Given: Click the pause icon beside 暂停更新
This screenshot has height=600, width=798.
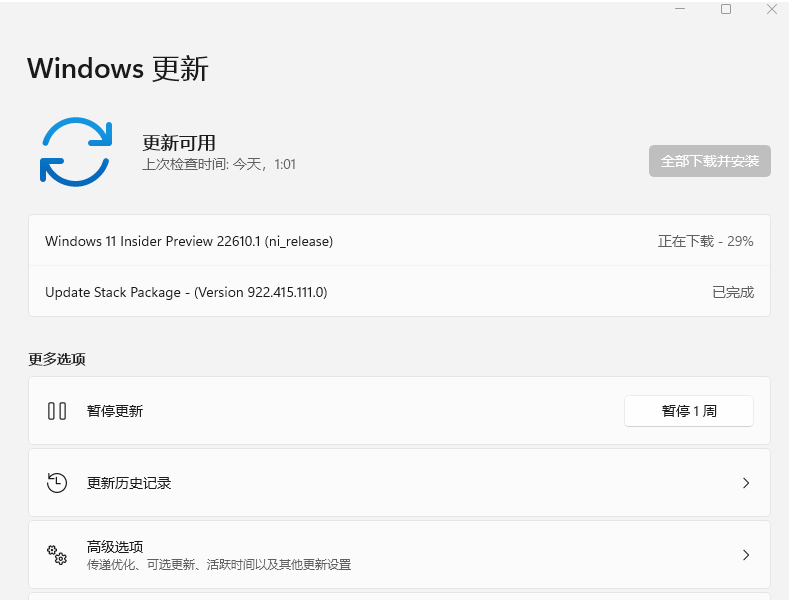Looking at the screenshot, I should (56, 411).
